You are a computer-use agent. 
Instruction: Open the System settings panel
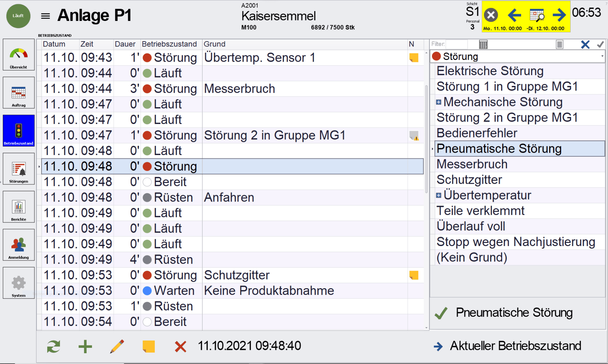(19, 283)
